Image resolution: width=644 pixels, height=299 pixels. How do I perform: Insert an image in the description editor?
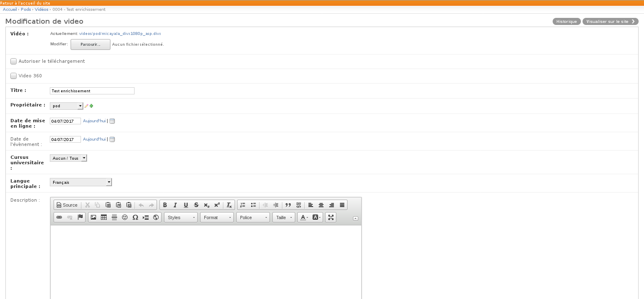coord(93,217)
